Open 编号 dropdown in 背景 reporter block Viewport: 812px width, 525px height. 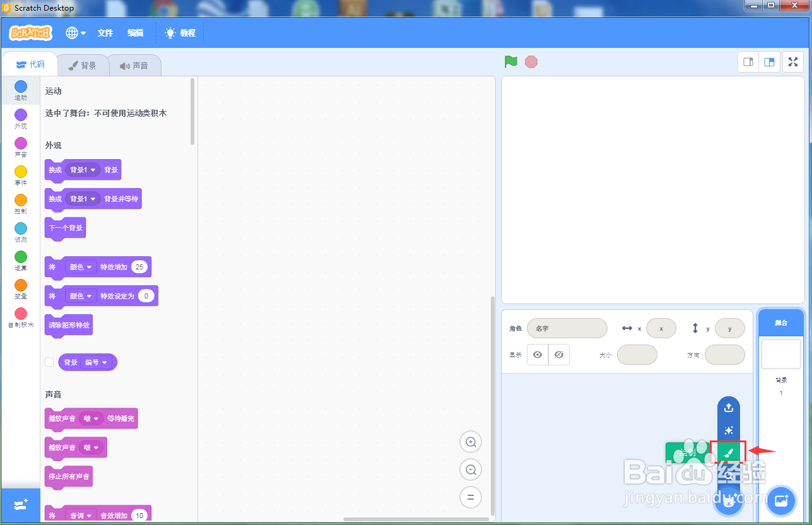click(97, 362)
